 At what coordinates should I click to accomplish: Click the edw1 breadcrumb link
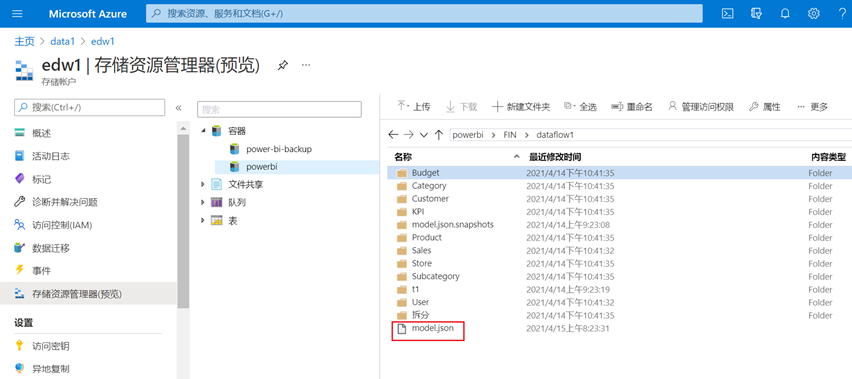pos(103,41)
